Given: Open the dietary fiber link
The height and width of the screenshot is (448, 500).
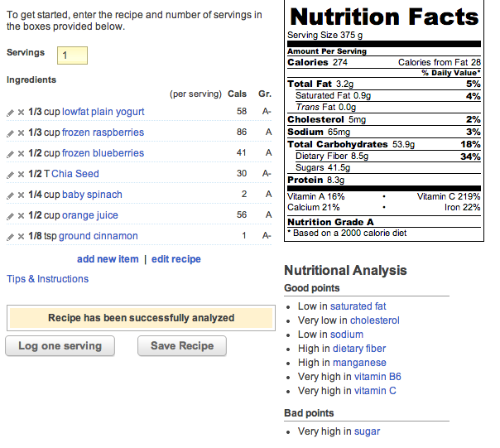Looking at the screenshot, I should (359, 349).
